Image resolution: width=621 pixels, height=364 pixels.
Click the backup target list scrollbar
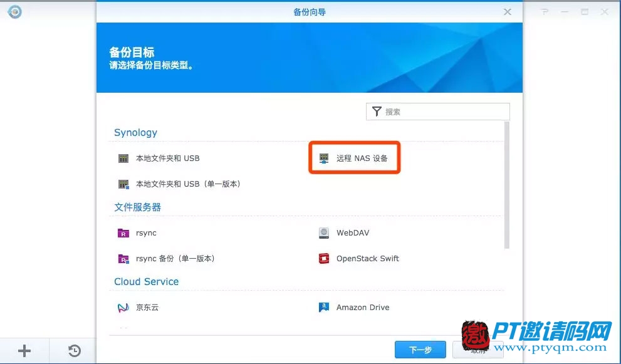(506, 185)
